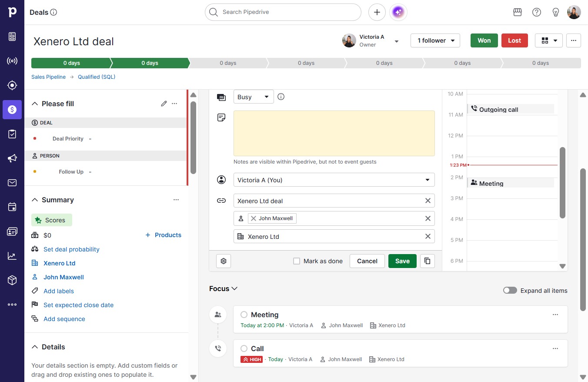Edit the Please fill section with pencil

[164, 104]
